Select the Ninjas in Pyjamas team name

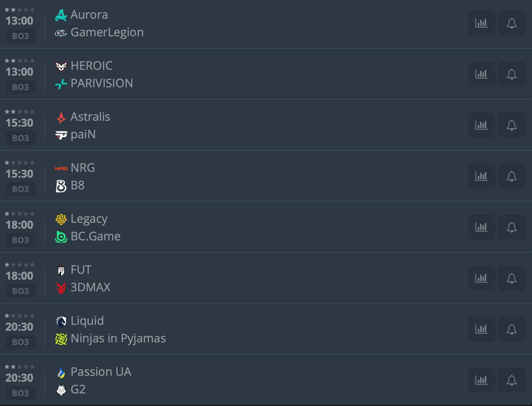pyautogui.click(x=118, y=338)
